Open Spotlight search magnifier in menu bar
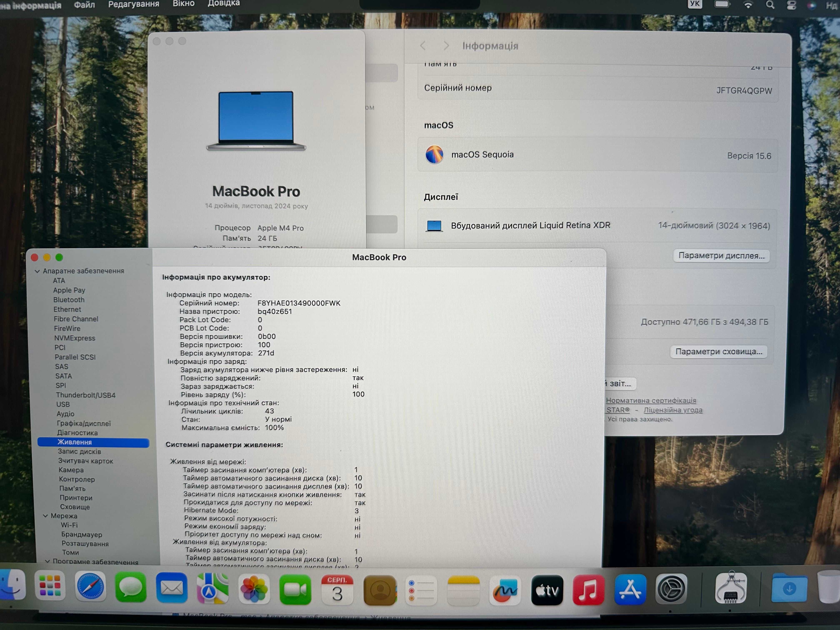 click(x=770, y=5)
